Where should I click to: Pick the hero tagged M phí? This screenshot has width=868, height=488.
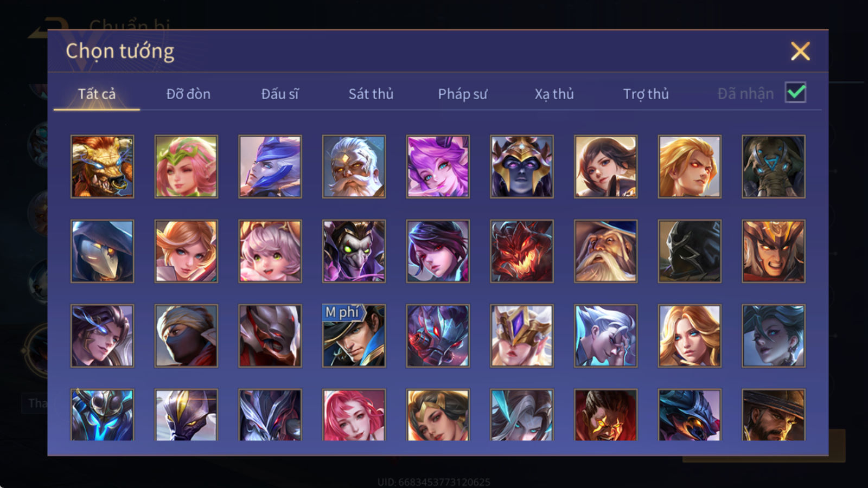(354, 336)
